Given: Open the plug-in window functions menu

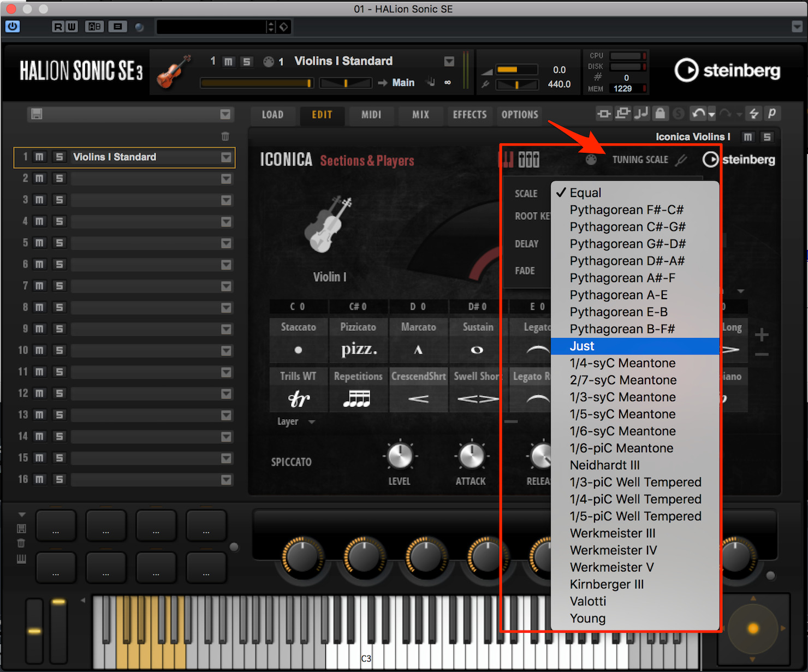Looking at the screenshot, I should (x=797, y=27).
